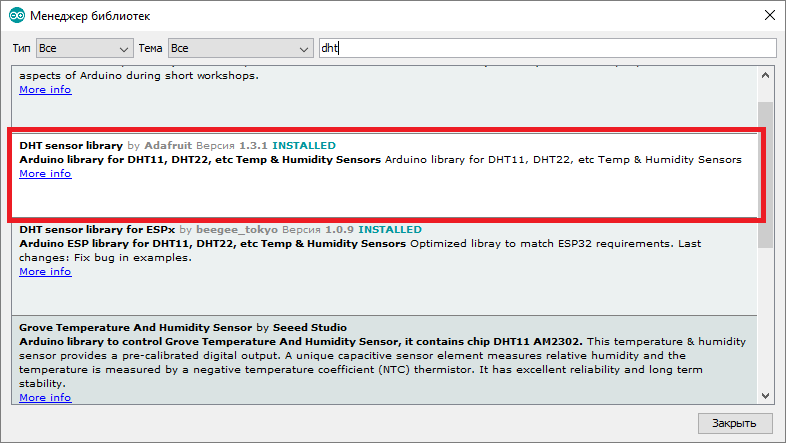Select the DHT sensor library by Adafruit entry
This screenshot has height=443, width=786.
[384, 175]
